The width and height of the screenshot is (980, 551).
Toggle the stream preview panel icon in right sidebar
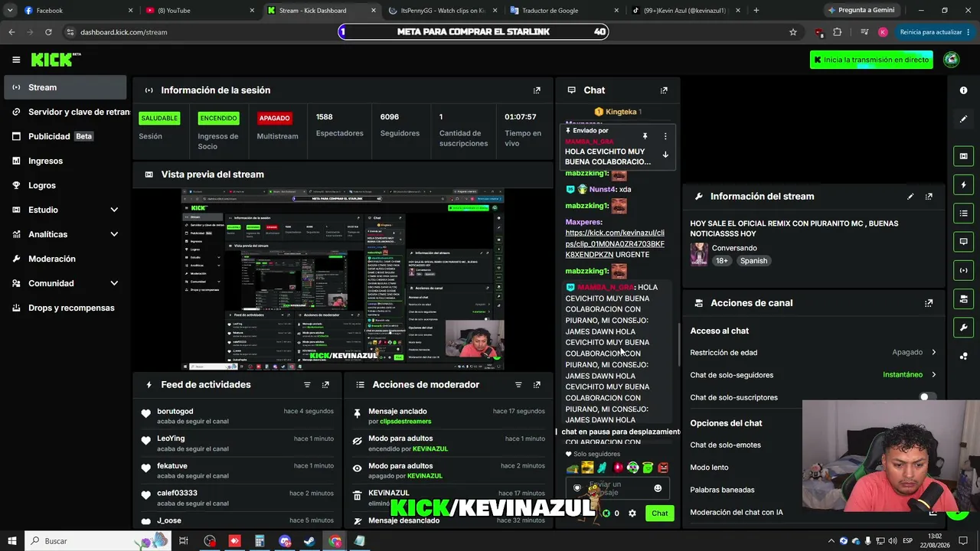click(x=964, y=156)
